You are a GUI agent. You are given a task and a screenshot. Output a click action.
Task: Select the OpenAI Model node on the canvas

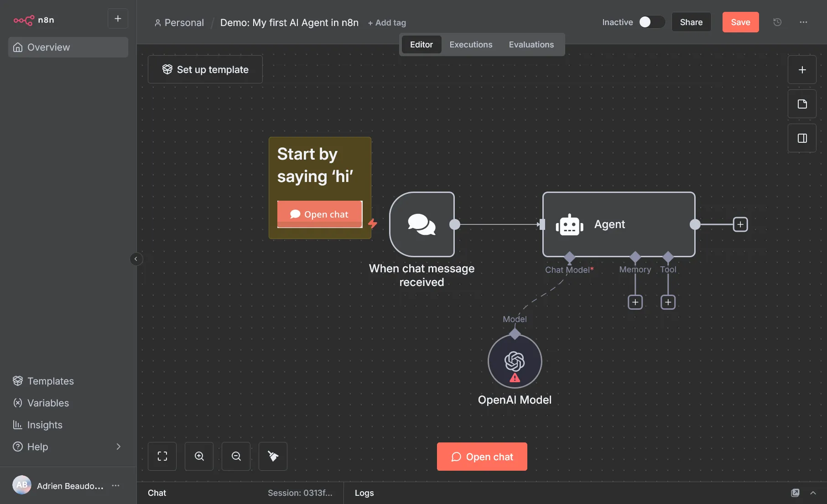(515, 361)
